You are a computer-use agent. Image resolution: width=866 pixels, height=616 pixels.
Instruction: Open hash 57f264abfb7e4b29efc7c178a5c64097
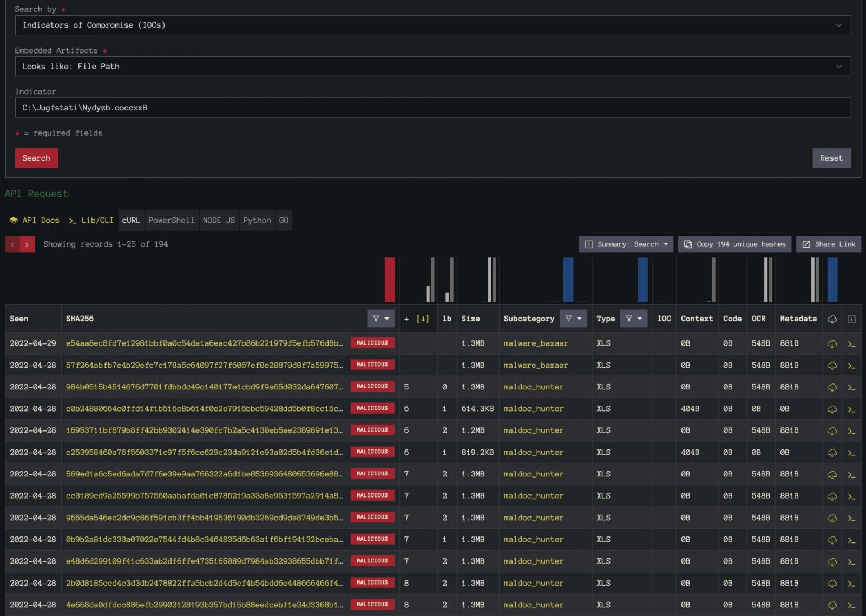point(204,365)
